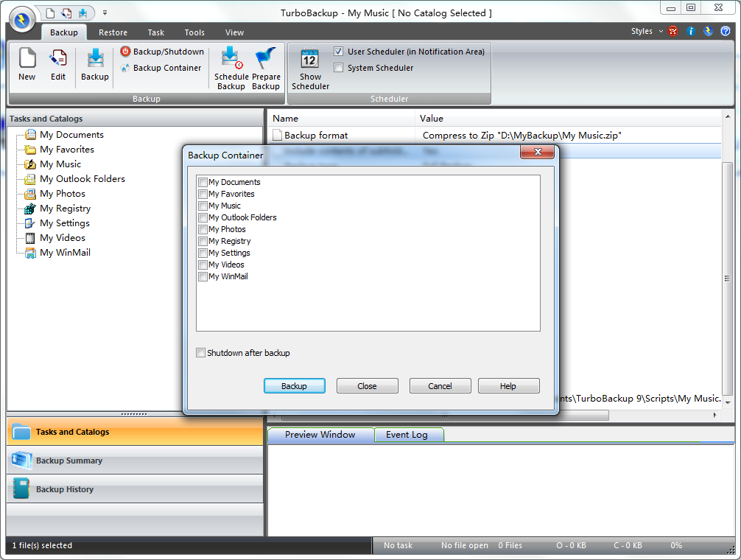Click the help question mark icon
This screenshot has height=560, width=741.
tap(726, 31)
